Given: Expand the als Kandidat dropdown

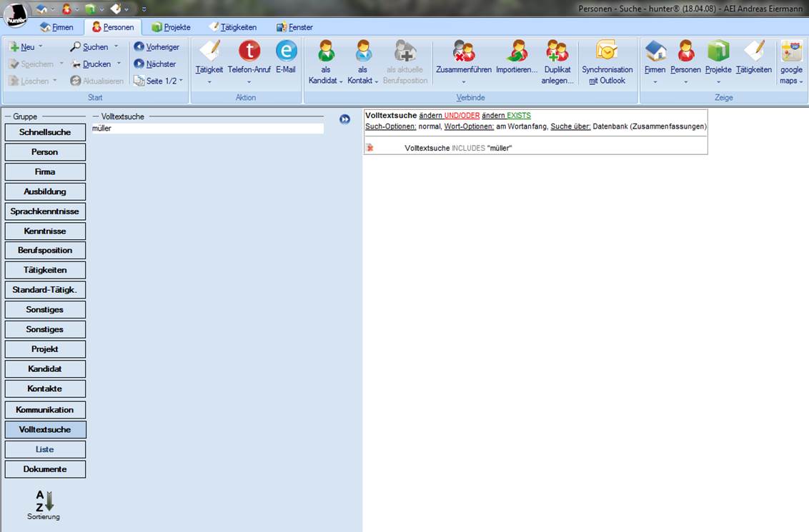Looking at the screenshot, I should tap(326, 81).
